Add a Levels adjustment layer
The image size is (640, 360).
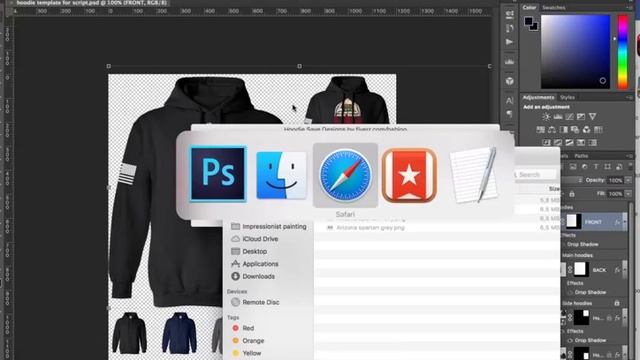(558, 117)
